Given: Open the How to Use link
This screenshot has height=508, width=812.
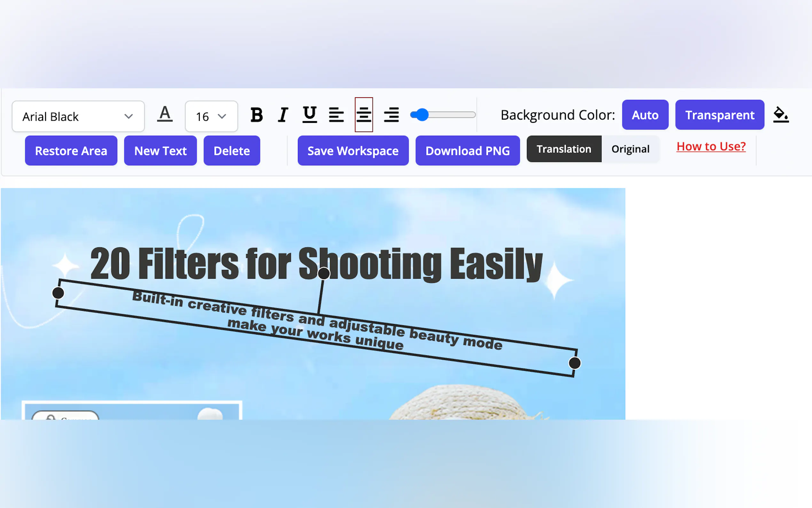Looking at the screenshot, I should tap(711, 147).
